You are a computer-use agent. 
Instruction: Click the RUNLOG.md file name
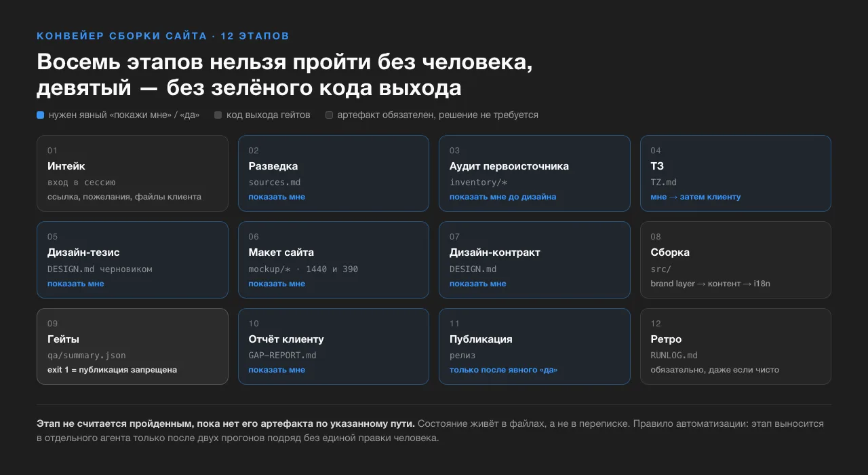pos(674,356)
